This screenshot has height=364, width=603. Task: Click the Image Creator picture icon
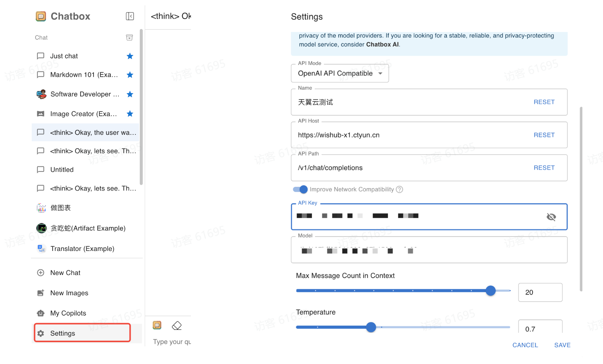tap(40, 114)
